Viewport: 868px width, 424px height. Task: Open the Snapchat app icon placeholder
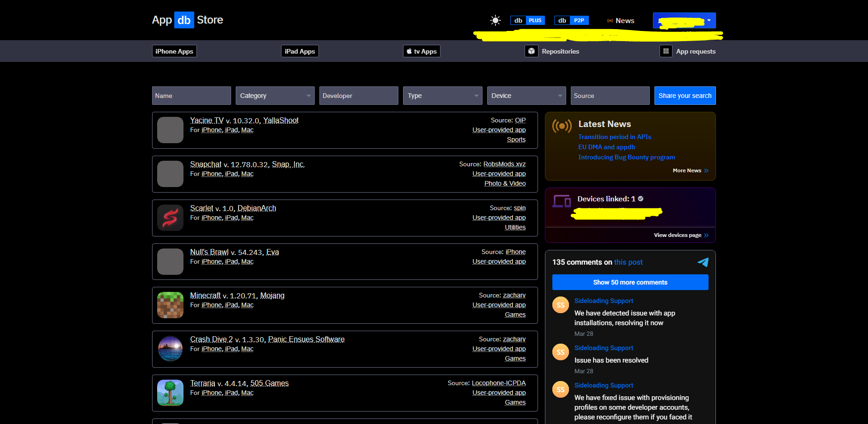(170, 174)
